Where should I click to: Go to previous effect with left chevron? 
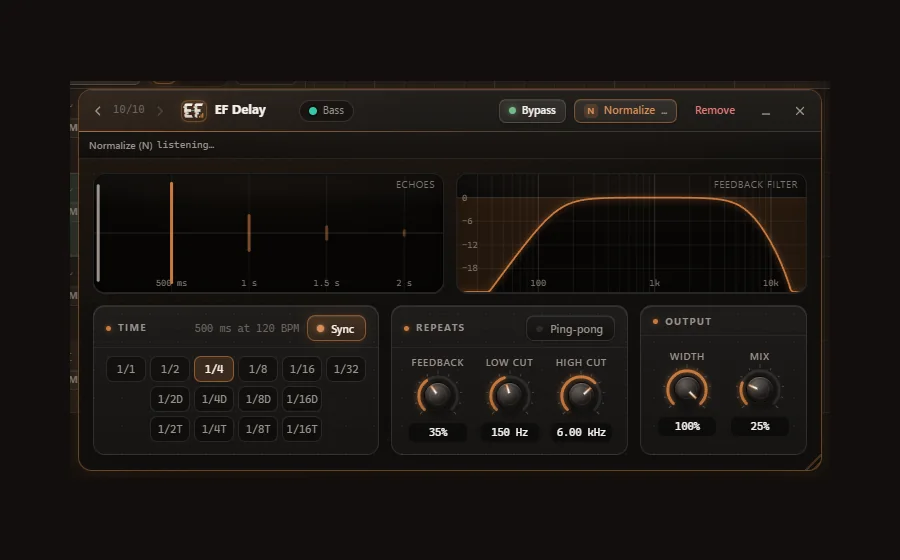tap(98, 111)
